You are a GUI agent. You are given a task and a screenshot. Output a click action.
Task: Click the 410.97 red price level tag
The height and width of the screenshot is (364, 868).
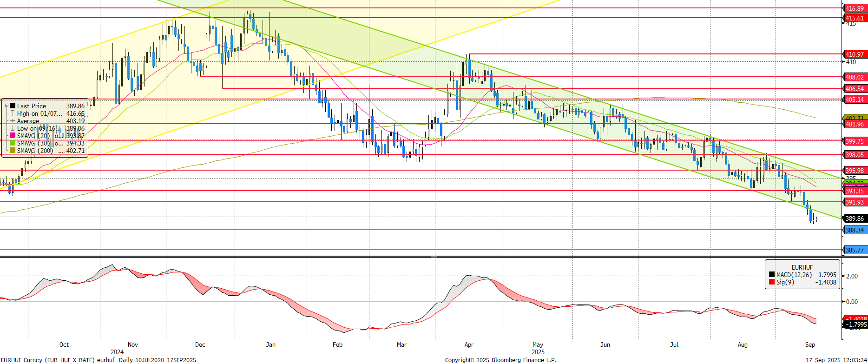[855, 54]
